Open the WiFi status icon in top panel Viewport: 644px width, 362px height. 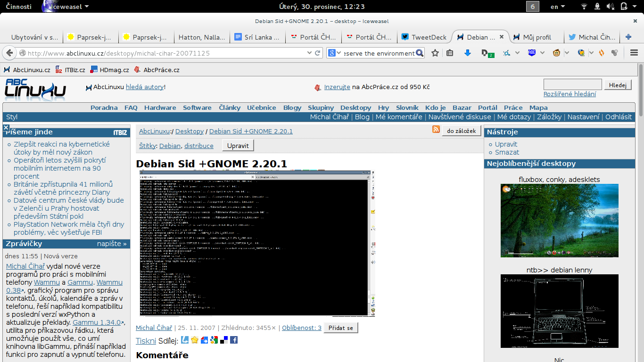pyautogui.click(x=585, y=7)
